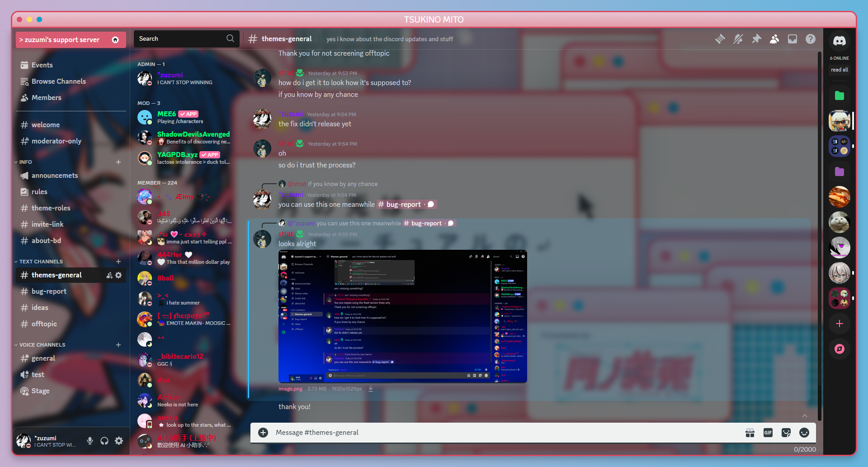Open the sticker picker icon
The height and width of the screenshot is (467, 868).
point(786,433)
